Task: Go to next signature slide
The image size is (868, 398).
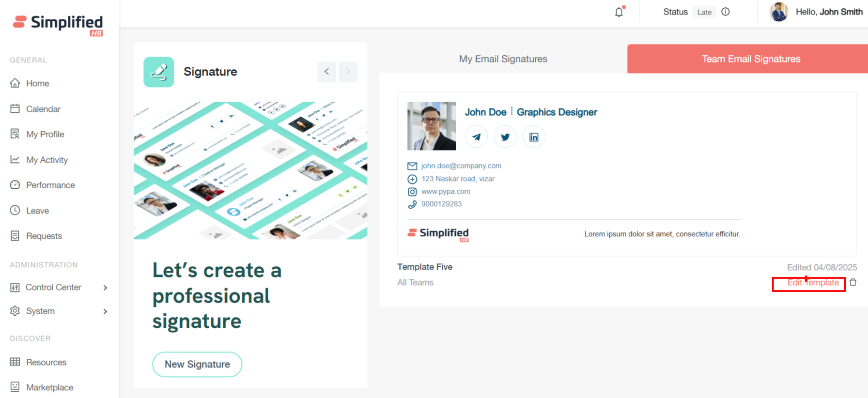Action: pos(348,72)
